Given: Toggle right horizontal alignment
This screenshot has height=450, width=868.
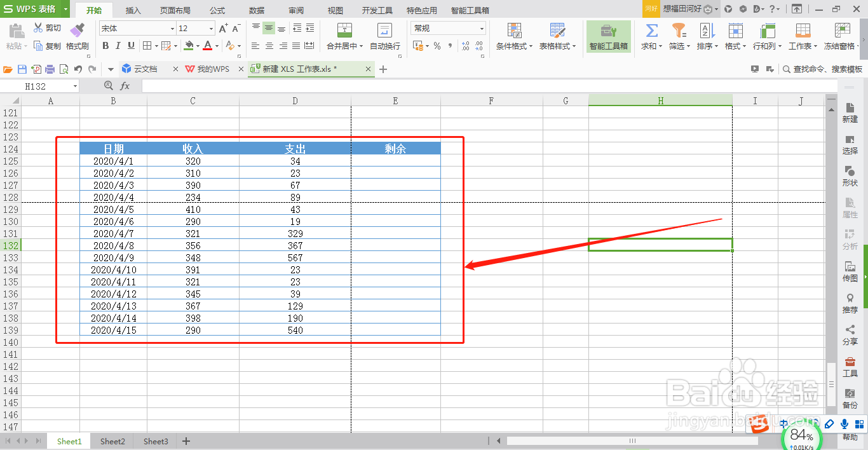Looking at the screenshot, I should [x=283, y=46].
